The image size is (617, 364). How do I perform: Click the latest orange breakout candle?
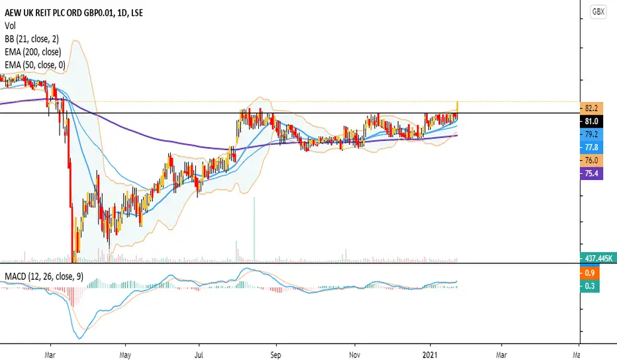coord(457,107)
